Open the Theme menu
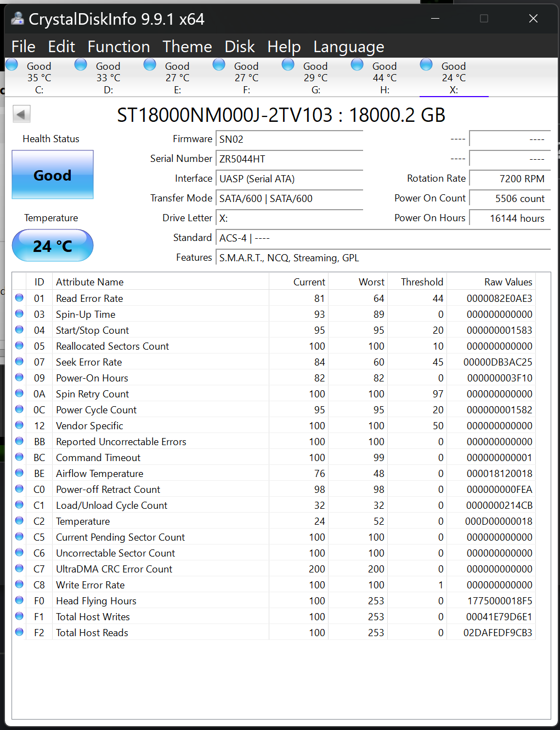The width and height of the screenshot is (560, 730). point(187,47)
